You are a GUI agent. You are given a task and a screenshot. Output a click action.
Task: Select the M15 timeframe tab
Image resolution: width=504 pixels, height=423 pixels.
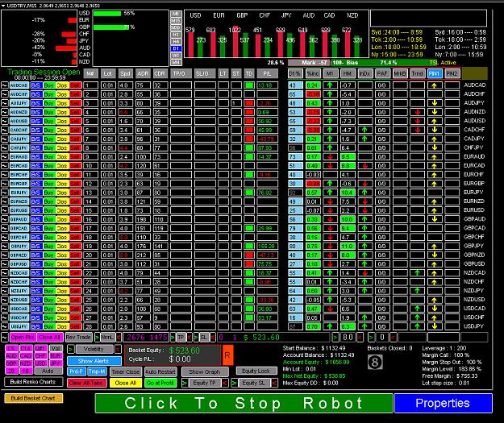176,21
